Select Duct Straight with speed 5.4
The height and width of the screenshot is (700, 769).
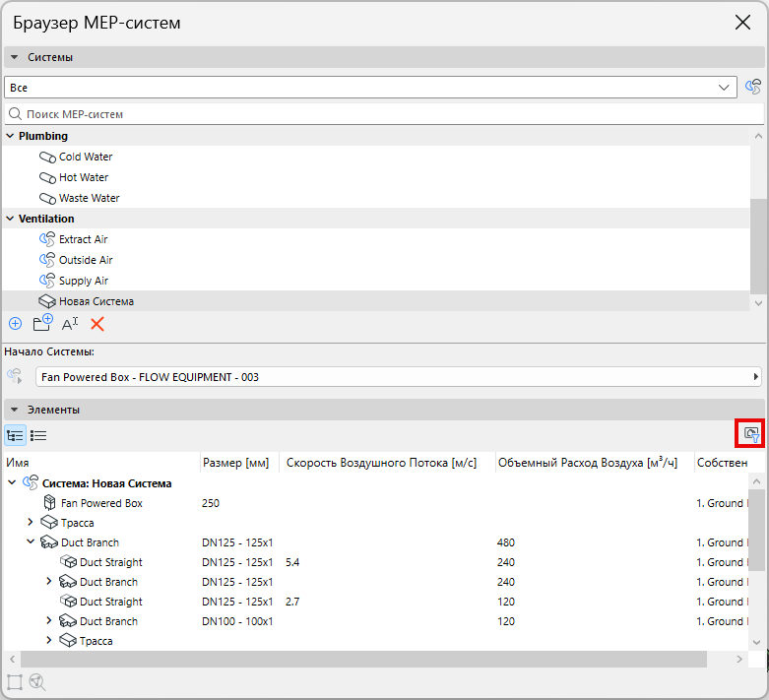point(376,561)
